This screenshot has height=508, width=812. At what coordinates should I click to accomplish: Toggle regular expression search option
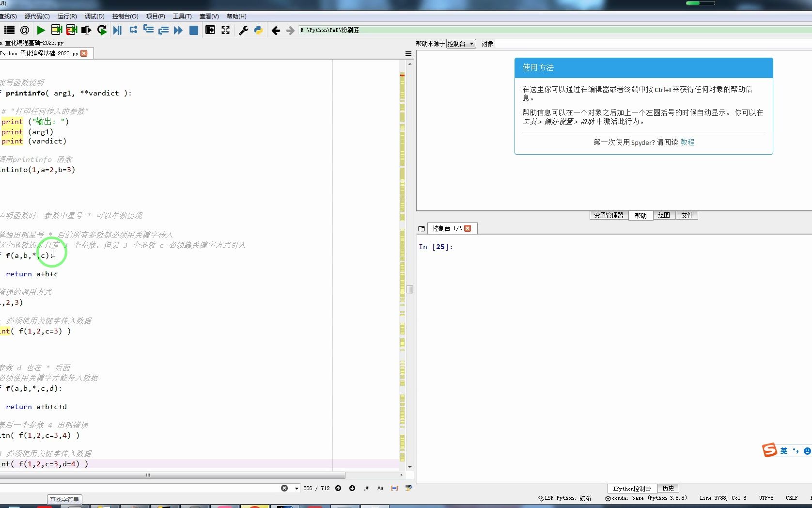click(366, 488)
